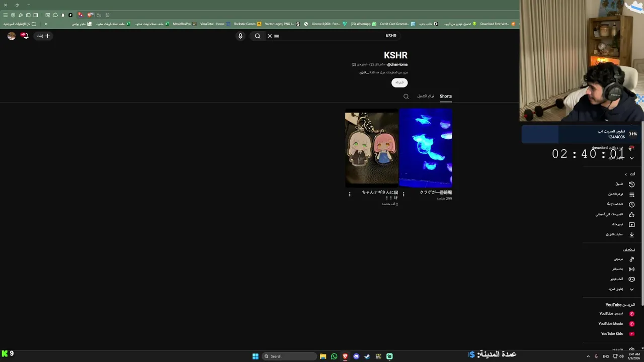Image resolution: width=644 pixels, height=362 pixels.
Task: Open Steam from the taskbar
Action: 367,356
